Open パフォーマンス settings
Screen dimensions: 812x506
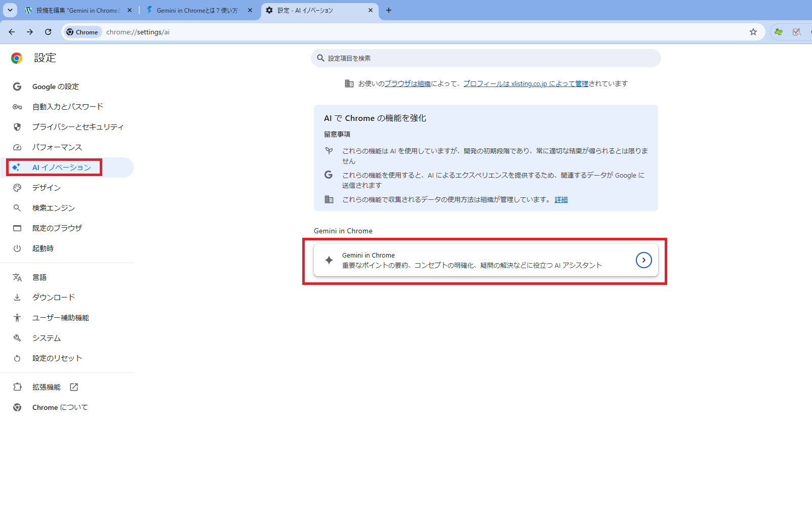[x=67, y=147]
